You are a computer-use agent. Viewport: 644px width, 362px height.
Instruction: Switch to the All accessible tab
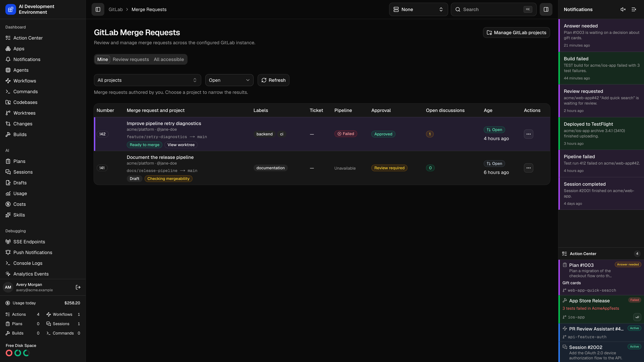169,59
